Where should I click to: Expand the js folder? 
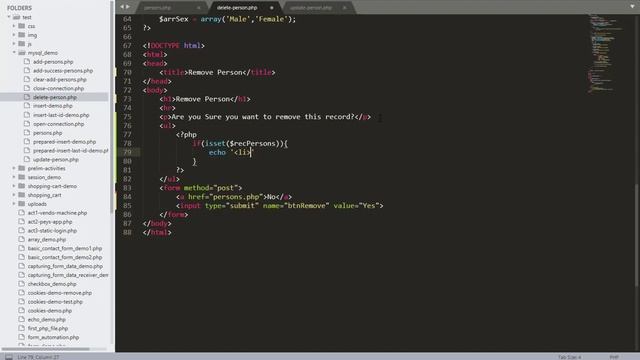point(14,44)
